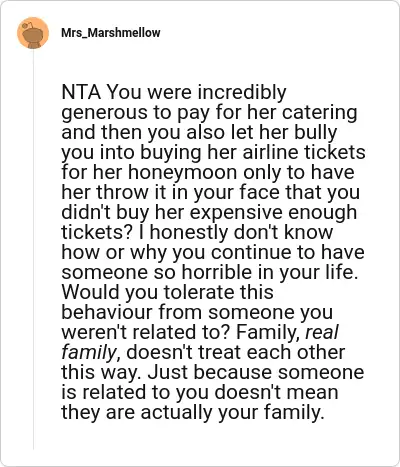Click the sentence starting "I honestly don't know"
The image size is (400, 467).
point(213,252)
